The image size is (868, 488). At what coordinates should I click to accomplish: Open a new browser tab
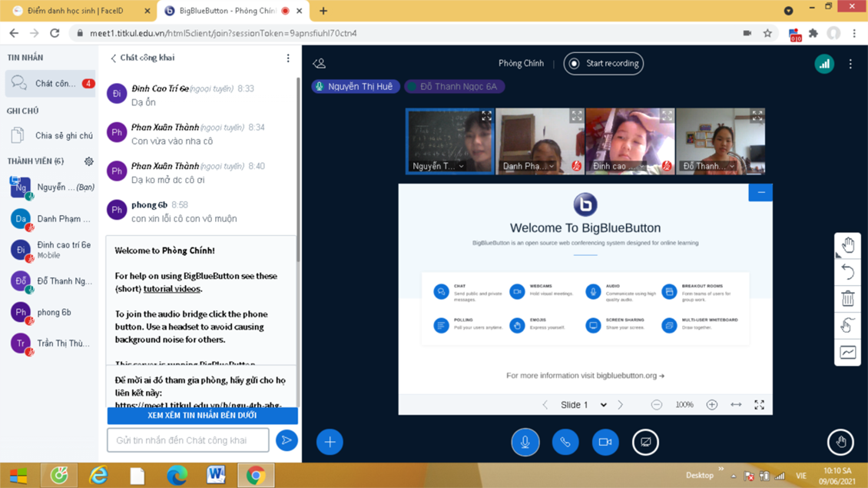click(323, 11)
